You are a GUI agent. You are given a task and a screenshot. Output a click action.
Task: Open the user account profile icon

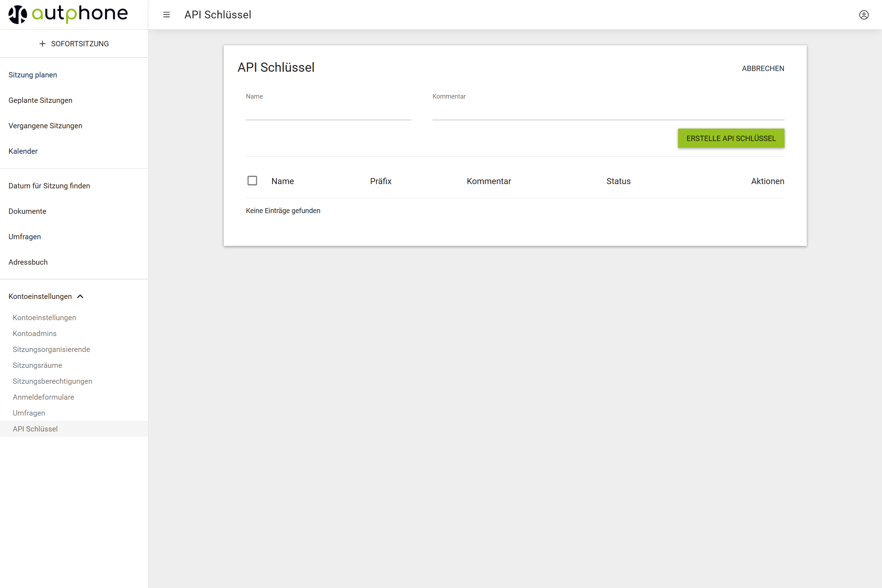click(864, 14)
